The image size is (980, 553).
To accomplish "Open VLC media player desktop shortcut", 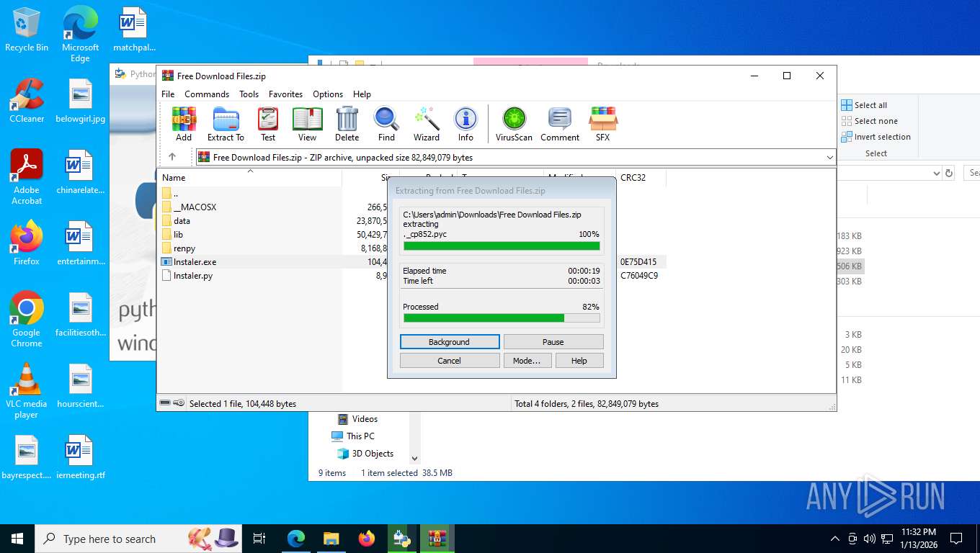I will [27, 390].
